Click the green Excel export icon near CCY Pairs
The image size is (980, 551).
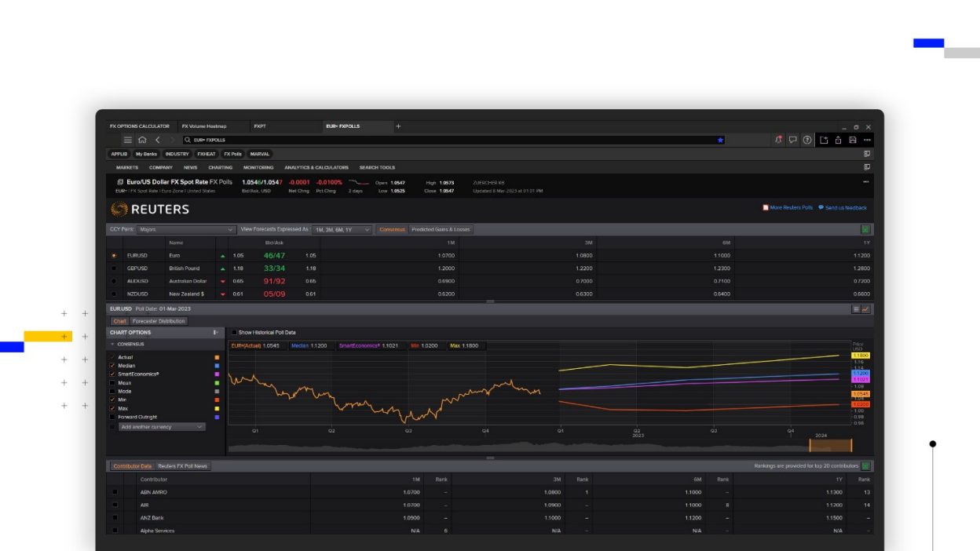(865, 229)
